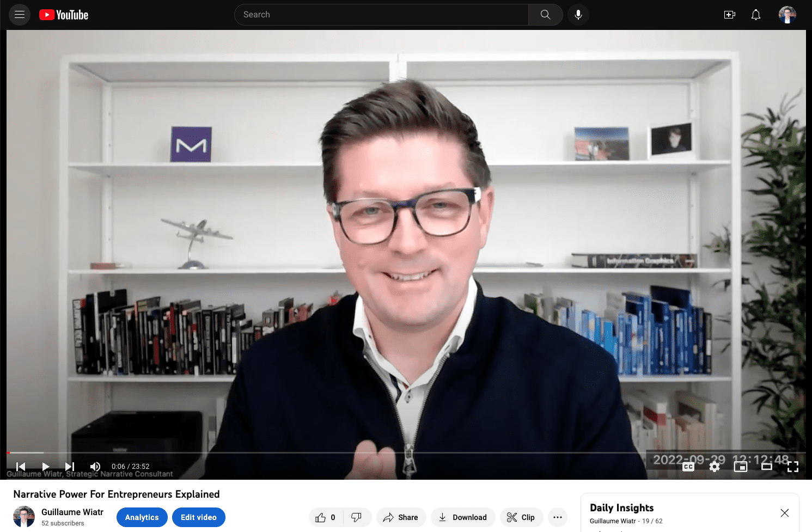812x532 pixels.
Task: Focus the Search input field
Action: point(381,15)
